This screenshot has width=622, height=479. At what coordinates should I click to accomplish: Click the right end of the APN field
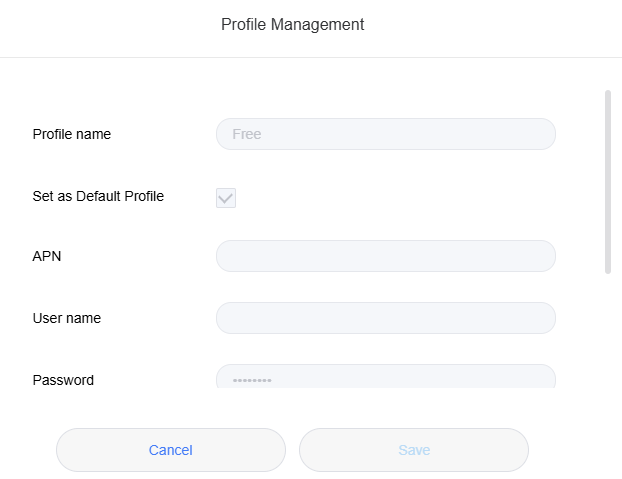tap(535, 256)
